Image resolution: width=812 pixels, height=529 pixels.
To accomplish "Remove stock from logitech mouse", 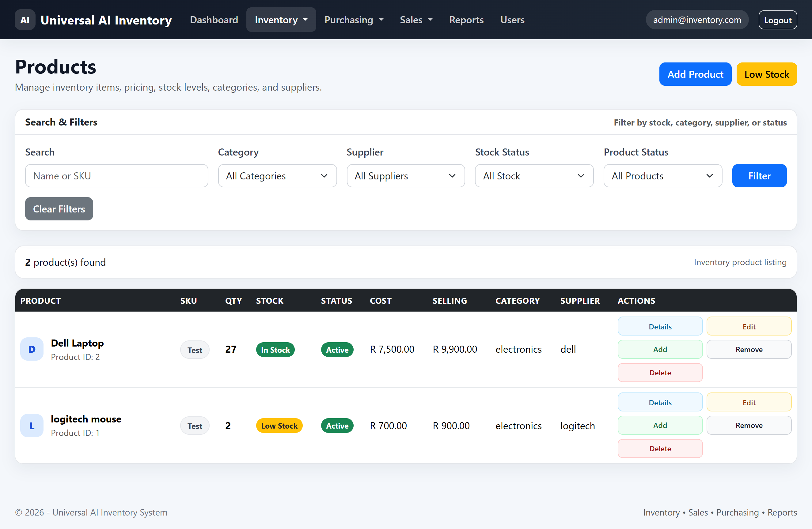I will [x=749, y=425].
